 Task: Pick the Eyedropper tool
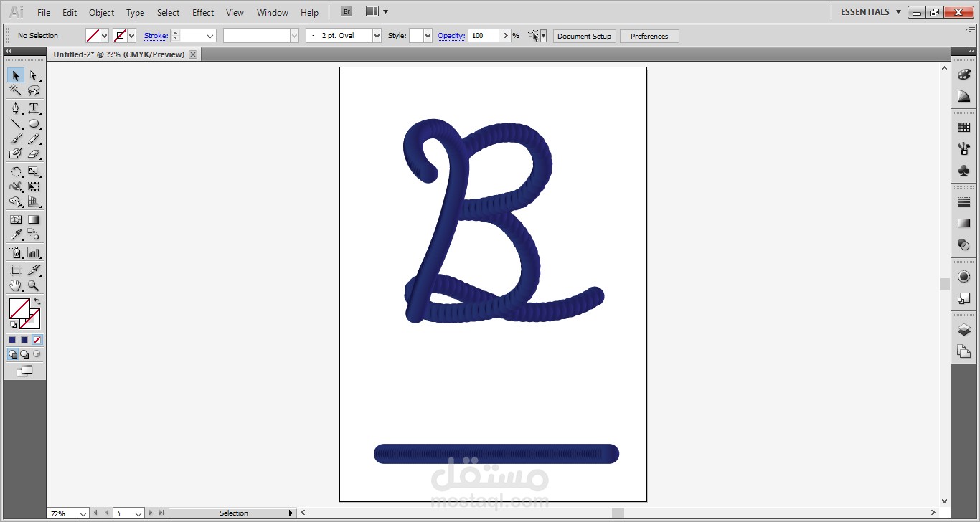(x=16, y=234)
